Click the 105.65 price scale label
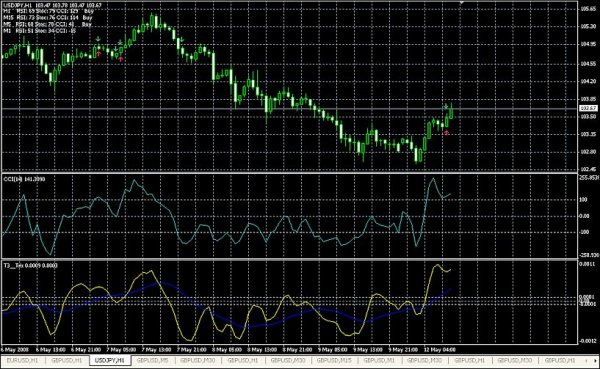The width and height of the screenshot is (600, 369). click(589, 8)
